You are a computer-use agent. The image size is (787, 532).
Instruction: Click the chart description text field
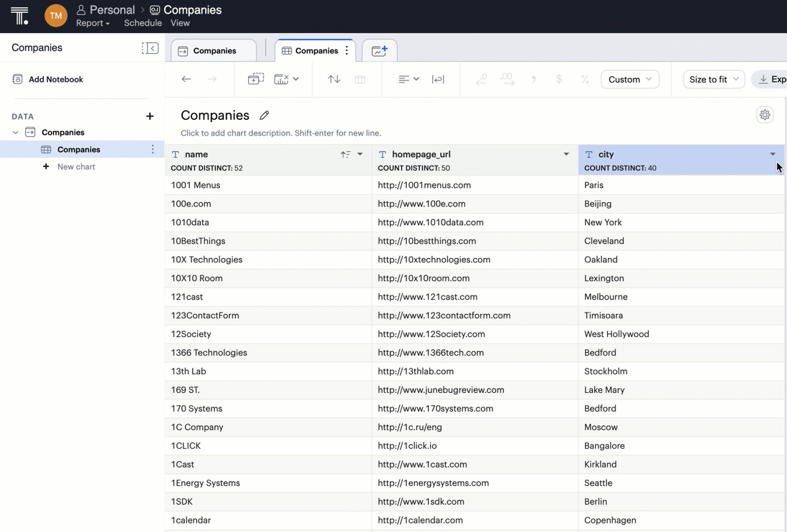click(x=281, y=133)
